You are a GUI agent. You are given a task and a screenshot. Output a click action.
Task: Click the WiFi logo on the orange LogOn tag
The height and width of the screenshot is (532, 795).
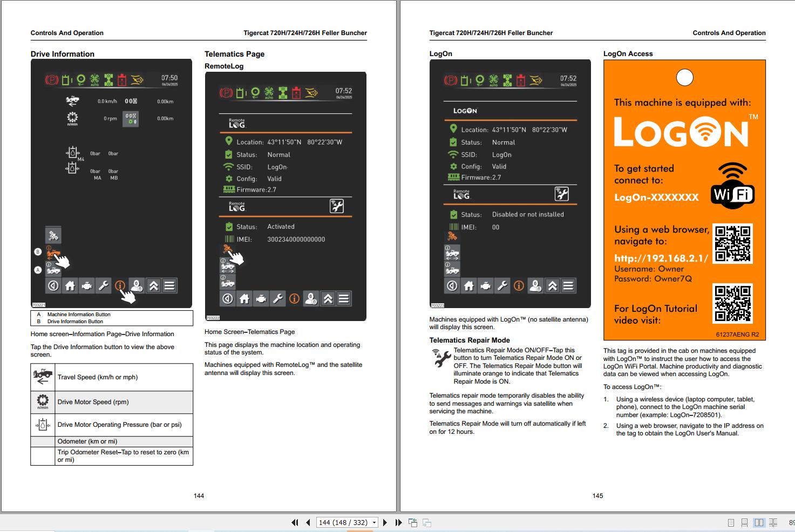732,185
